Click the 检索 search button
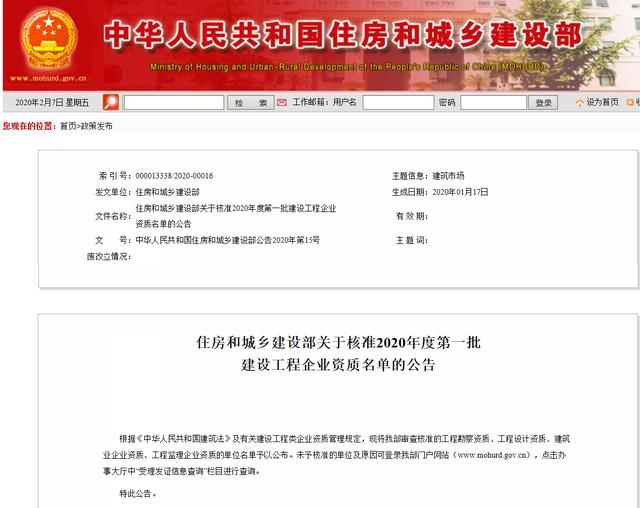Image resolution: width=640 pixels, height=508 pixels. pos(251,102)
